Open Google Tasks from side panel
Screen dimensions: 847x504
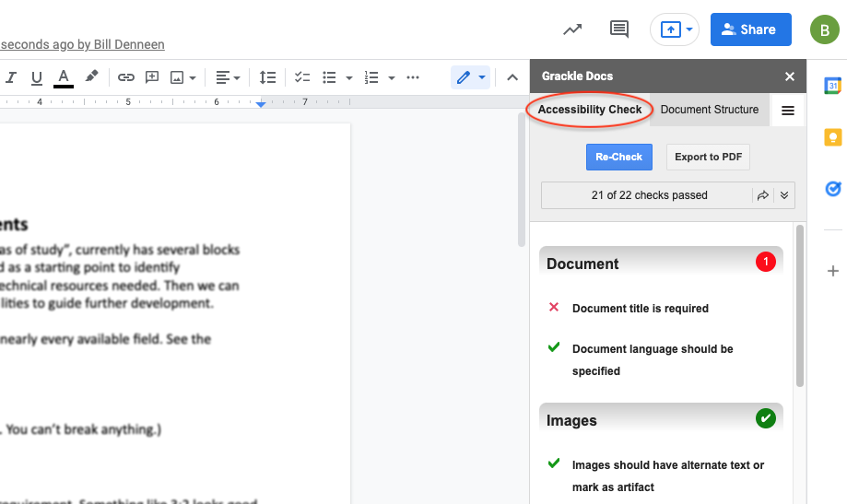click(832, 189)
